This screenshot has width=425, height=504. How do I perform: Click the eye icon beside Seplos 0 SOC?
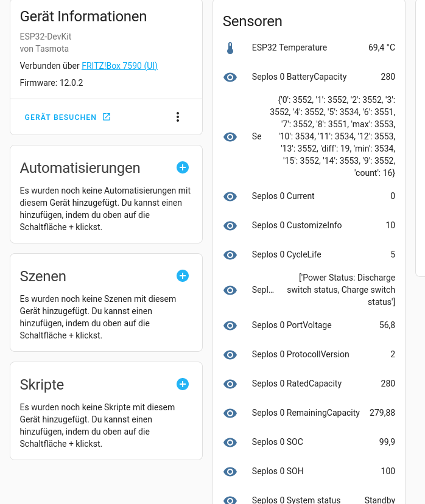pos(230,443)
